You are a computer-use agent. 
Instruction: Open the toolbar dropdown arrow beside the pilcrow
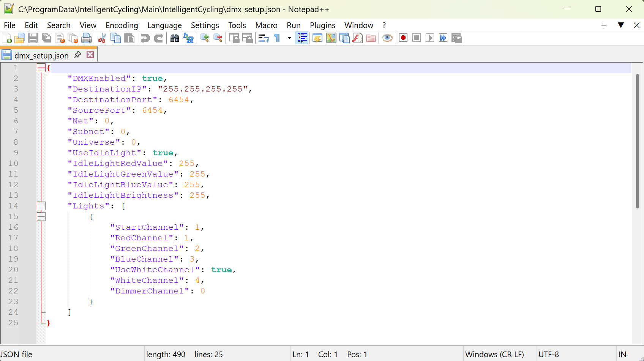289,38
